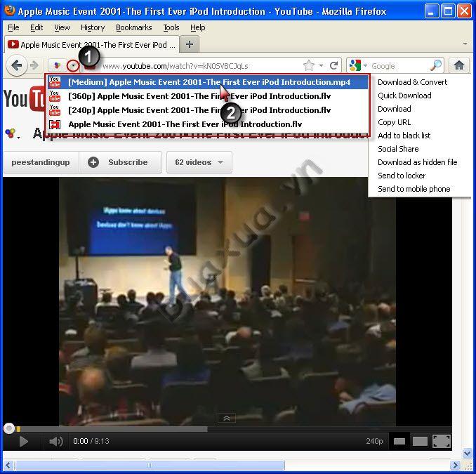Open the Edit menu
Screen dimensions: 476x474
coord(37,27)
